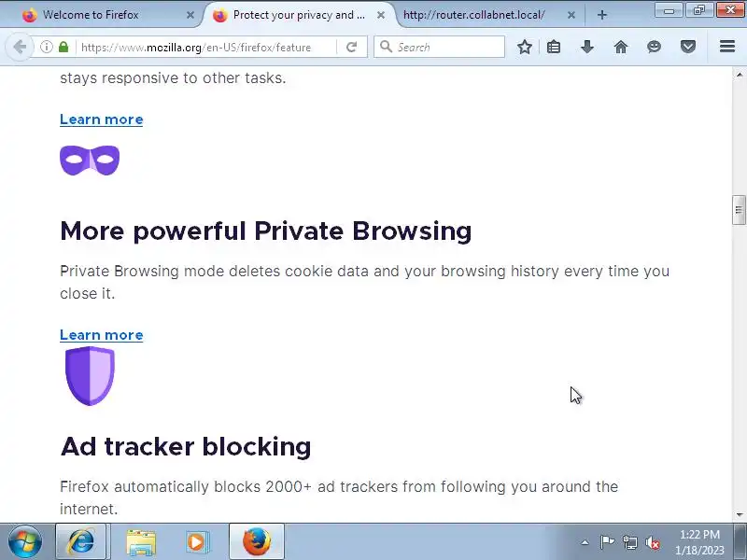Launch Internet Explorer from taskbar
The width and height of the screenshot is (747, 560).
point(81,542)
